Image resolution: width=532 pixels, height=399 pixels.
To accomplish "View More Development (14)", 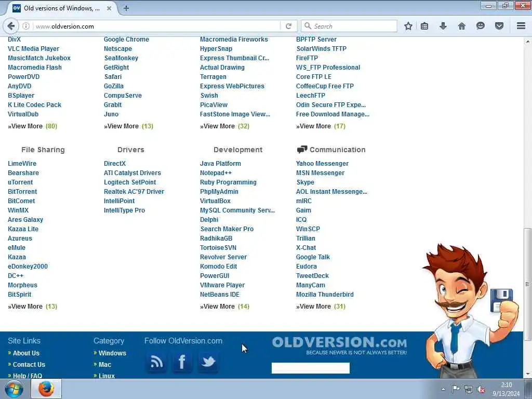I will point(224,307).
